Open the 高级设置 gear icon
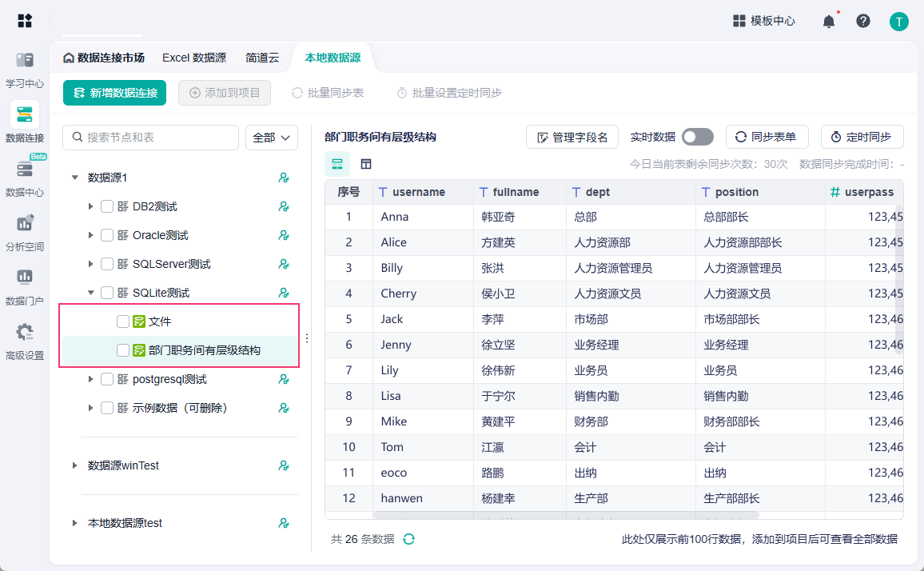Image resolution: width=924 pixels, height=571 pixels. (x=25, y=332)
